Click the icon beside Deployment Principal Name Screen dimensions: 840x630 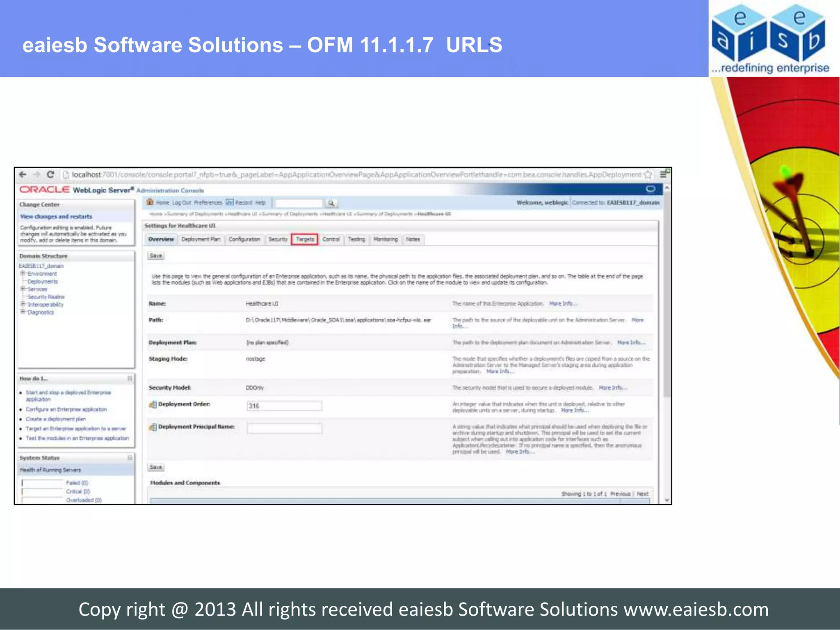153,427
